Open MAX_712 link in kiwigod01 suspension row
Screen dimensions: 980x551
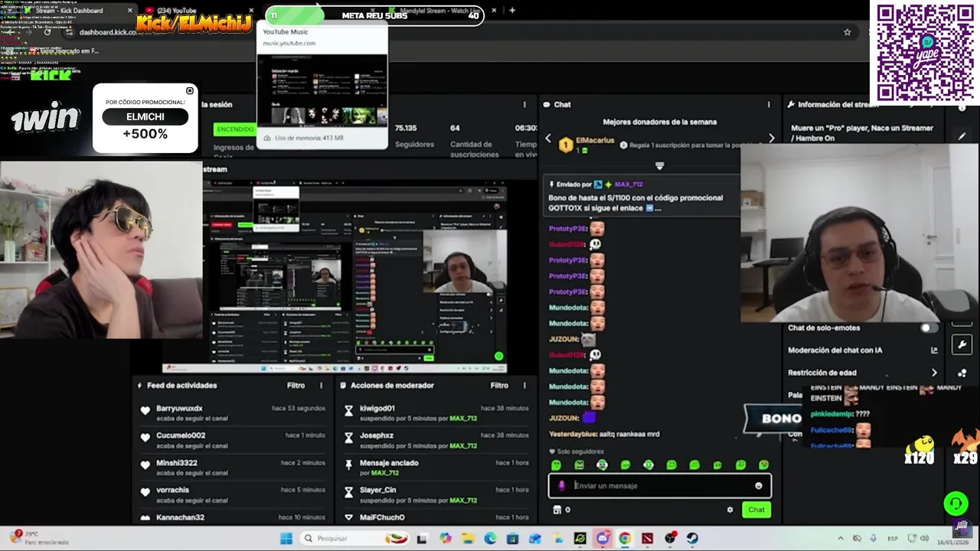point(463,419)
